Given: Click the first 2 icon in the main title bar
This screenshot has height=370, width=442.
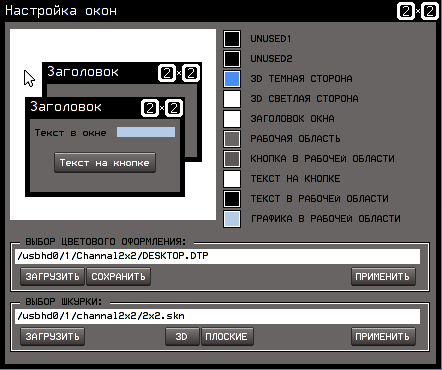Looking at the screenshot, I should [406, 11].
